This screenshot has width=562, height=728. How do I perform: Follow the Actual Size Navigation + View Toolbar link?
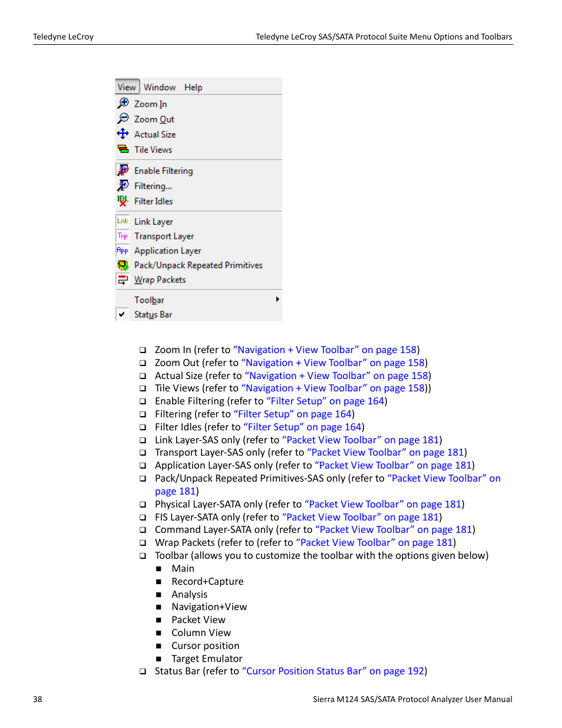click(336, 375)
